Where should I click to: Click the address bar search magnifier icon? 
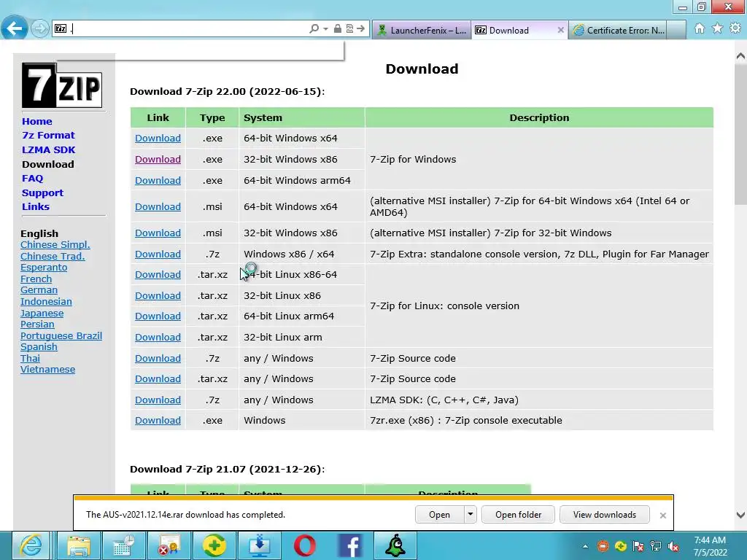click(x=314, y=29)
